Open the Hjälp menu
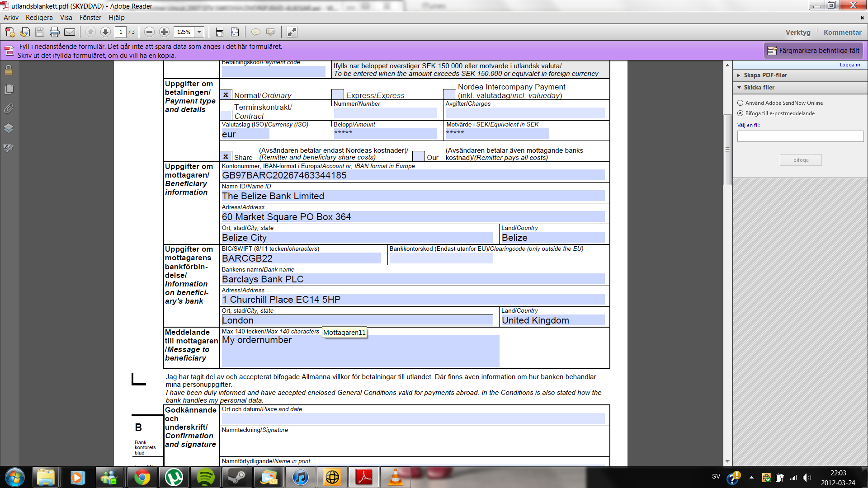Viewport: 868px width, 488px height. 117,18
